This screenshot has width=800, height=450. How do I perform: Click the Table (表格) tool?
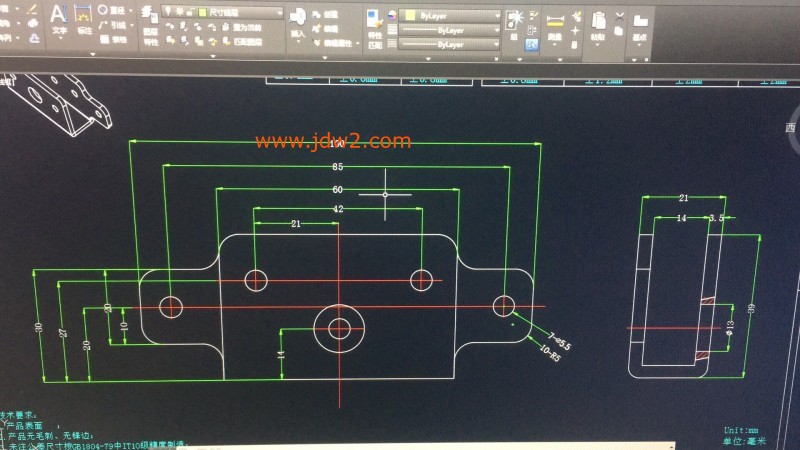[115, 40]
